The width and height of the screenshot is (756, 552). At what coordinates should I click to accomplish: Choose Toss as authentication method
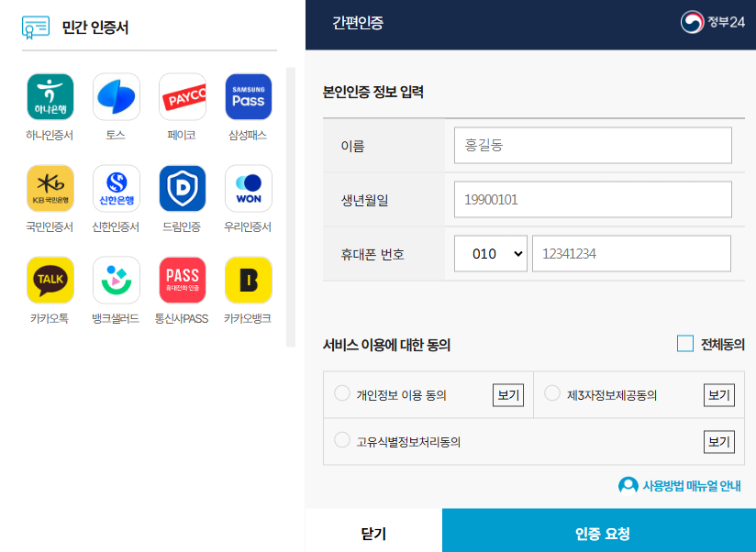click(116, 96)
